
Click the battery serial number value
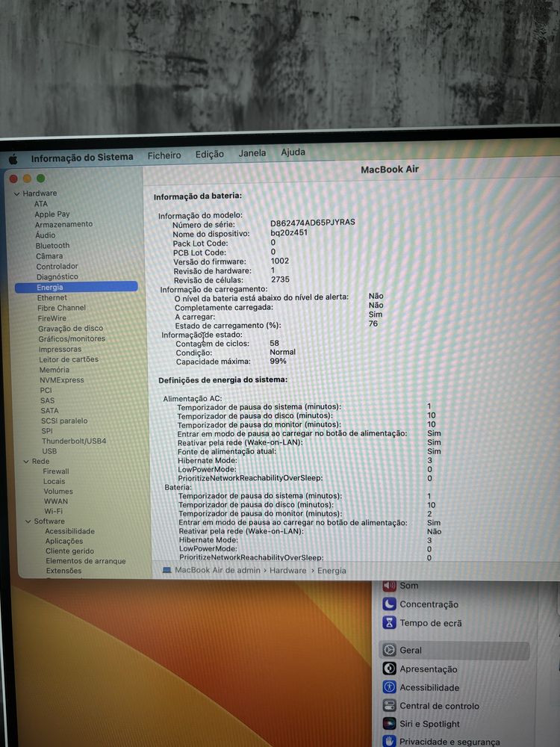[313, 223]
